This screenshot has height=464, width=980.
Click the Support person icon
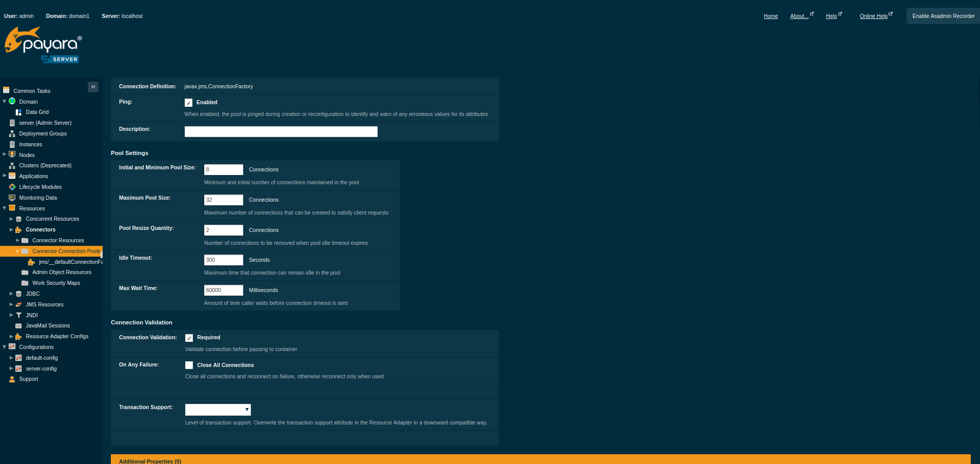[12, 379]
